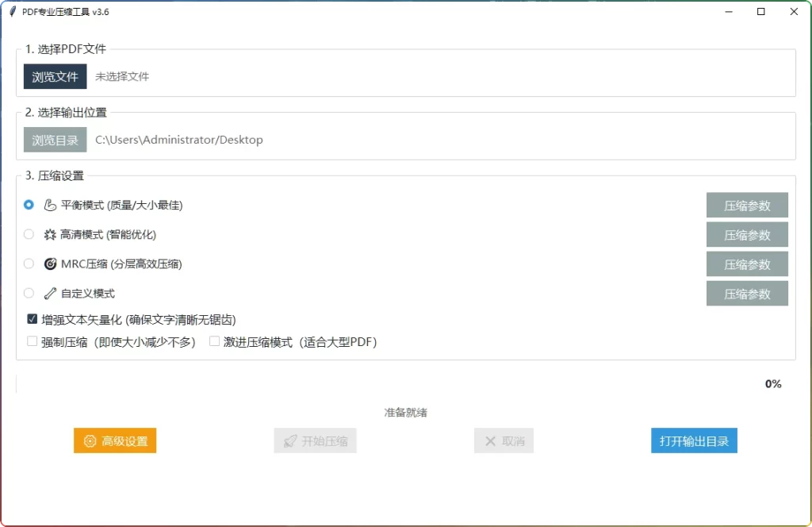
Task: Click 浏览文件 to pick a PDF
Action: point(55,77)
